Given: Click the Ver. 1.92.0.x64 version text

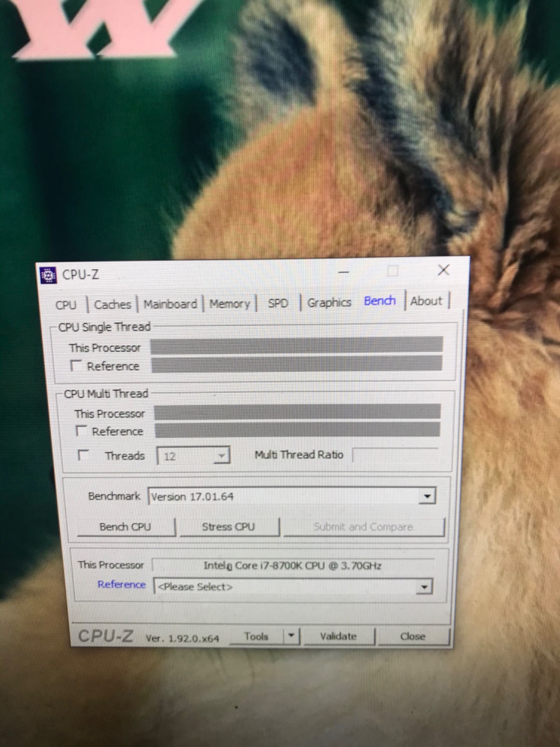Looking at the screenshot, I should tap(182, 638).
